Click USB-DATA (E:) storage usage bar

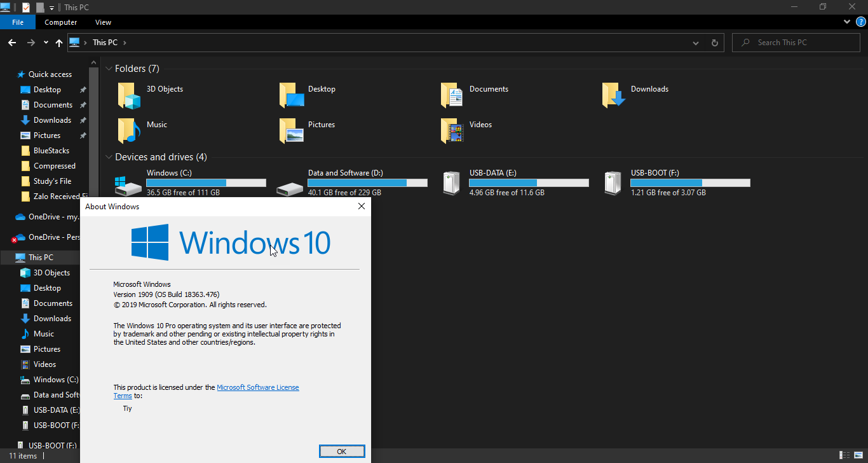pos(529,183)
